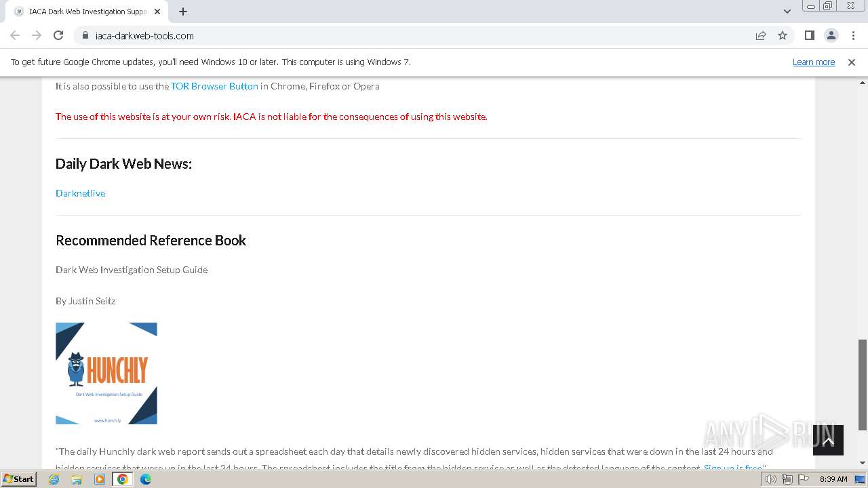The width and height of the screenshot is (868, 488).
Task: Bookmark this tab with the star
Action: coord(783,35)
